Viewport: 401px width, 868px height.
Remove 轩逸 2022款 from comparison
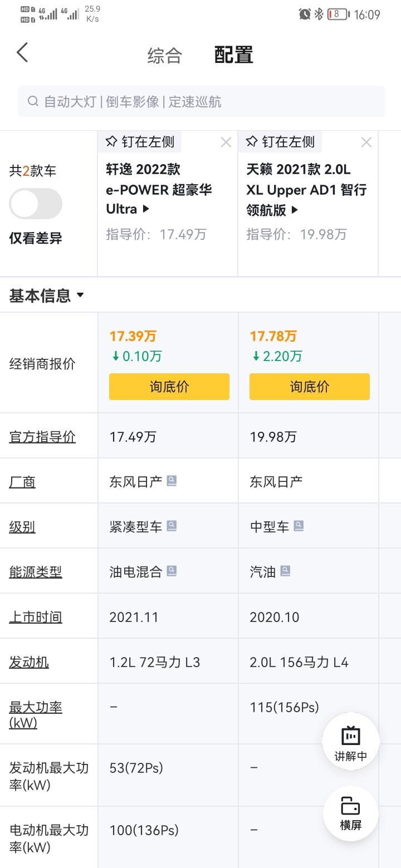point(226,142)
